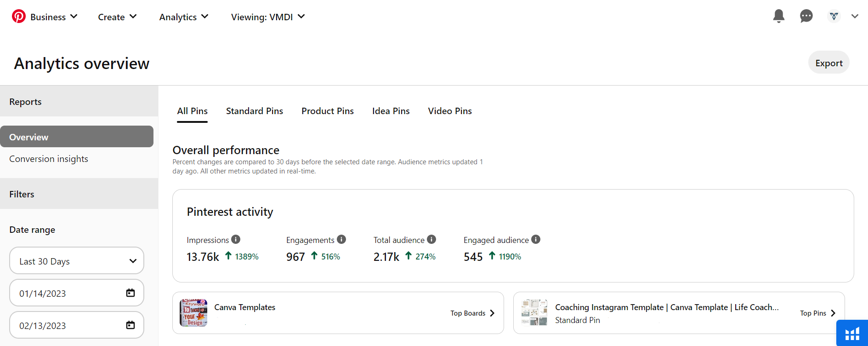The height and width of the screenshot is (346, 868).
Task: Open calendar for start date 01/14/2023
Action: (130, 293)
